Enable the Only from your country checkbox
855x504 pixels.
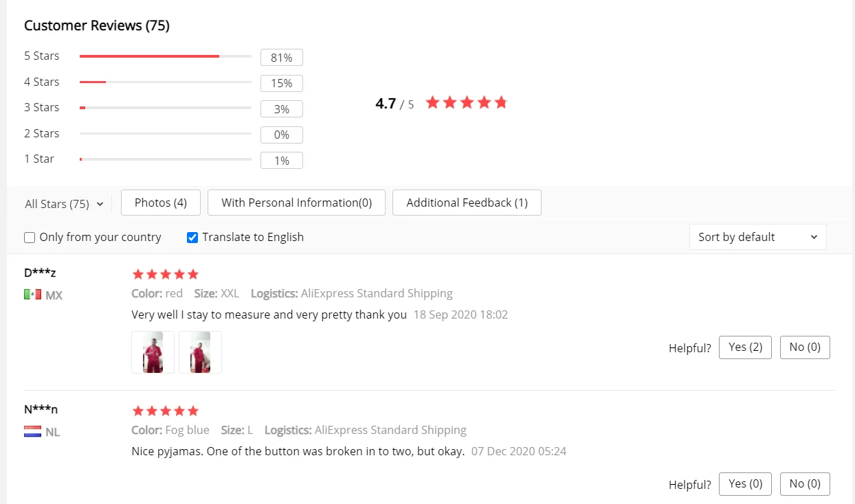[30, 238]
